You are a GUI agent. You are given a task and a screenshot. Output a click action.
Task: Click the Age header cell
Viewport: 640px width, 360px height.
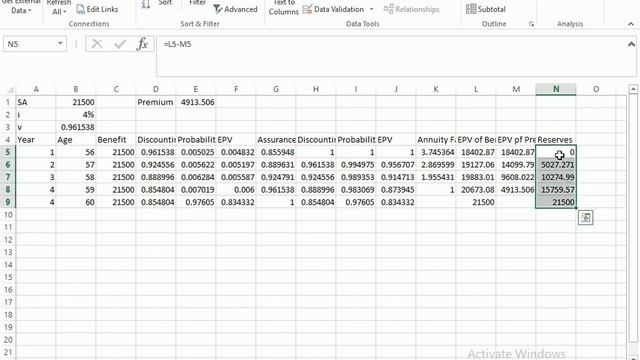(x=76, y=140)
